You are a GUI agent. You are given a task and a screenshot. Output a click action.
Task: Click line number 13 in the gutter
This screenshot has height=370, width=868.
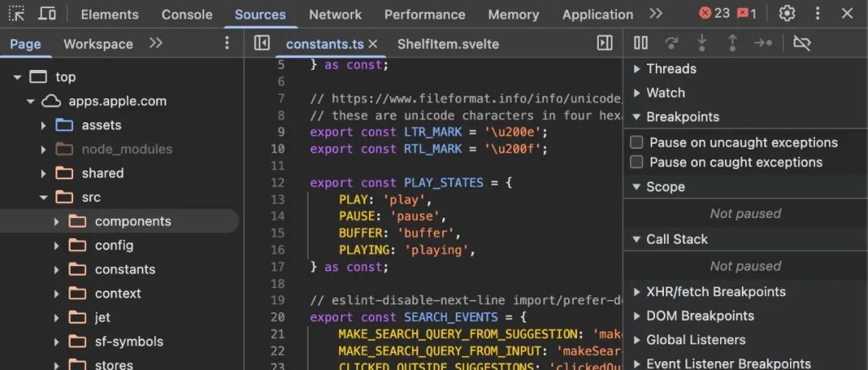point(277,199)
